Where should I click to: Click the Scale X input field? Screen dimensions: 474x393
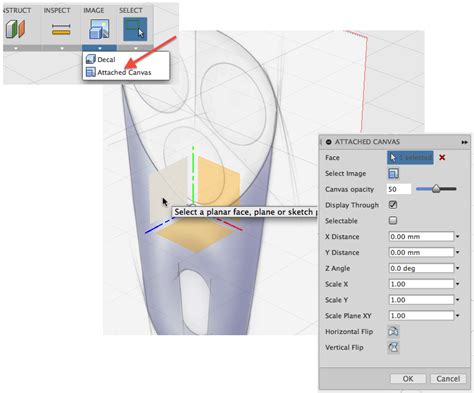421,284
